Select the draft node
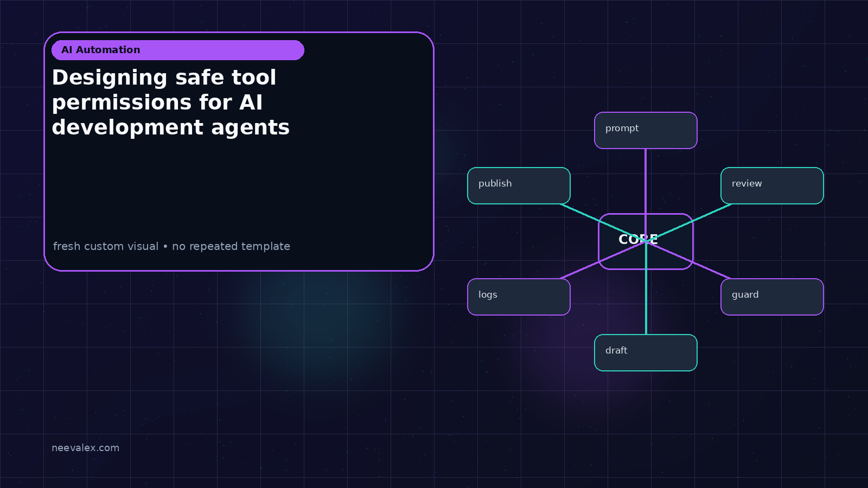Image resolution: width=868 pixels, height=488 pixels. tap(646, 352)
